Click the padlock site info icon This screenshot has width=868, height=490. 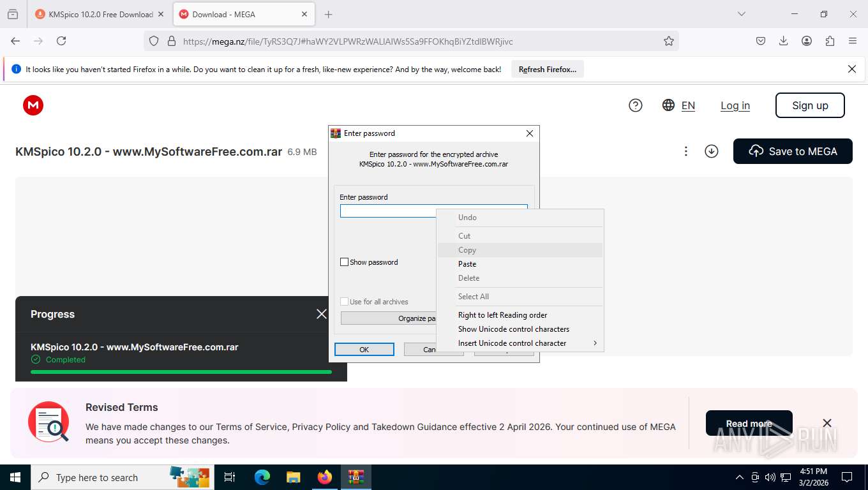point(171,41)
